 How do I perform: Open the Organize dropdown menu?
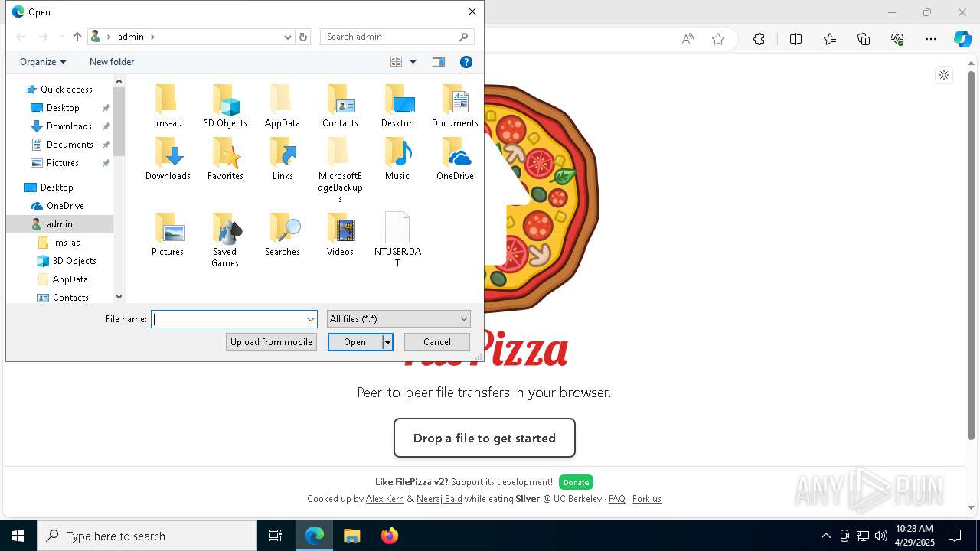click(43, 62)
